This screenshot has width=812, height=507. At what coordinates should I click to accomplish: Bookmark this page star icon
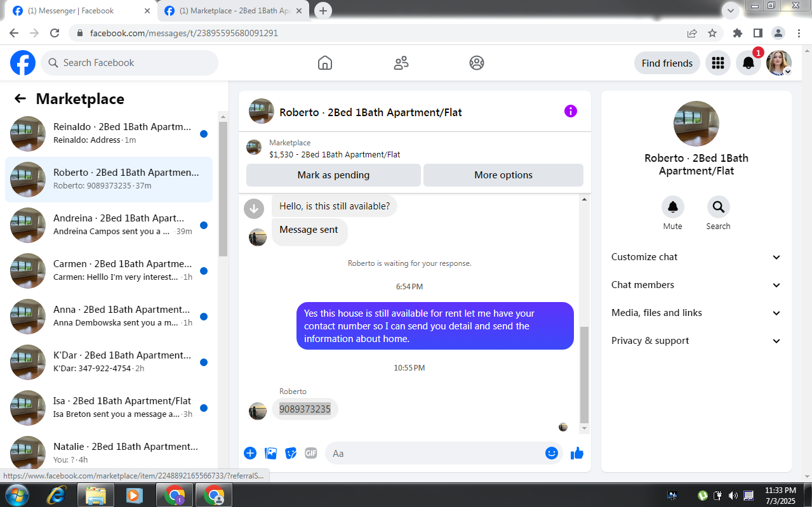(712, 33)
